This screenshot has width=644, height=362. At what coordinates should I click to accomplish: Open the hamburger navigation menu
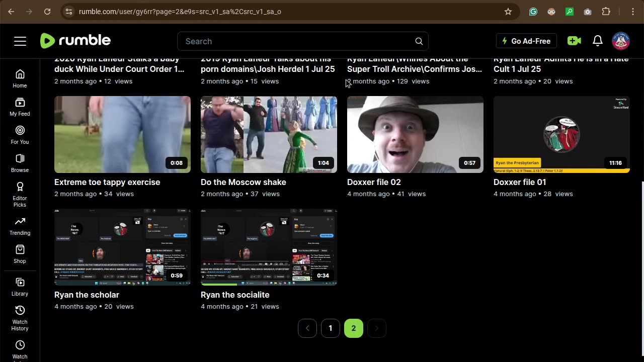[x=20, y=41]
